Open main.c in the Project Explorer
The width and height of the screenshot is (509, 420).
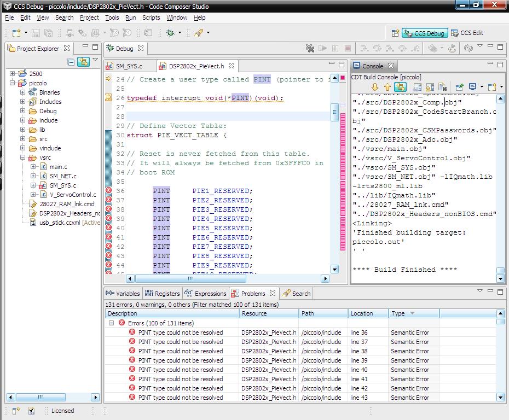pos(58,167)
